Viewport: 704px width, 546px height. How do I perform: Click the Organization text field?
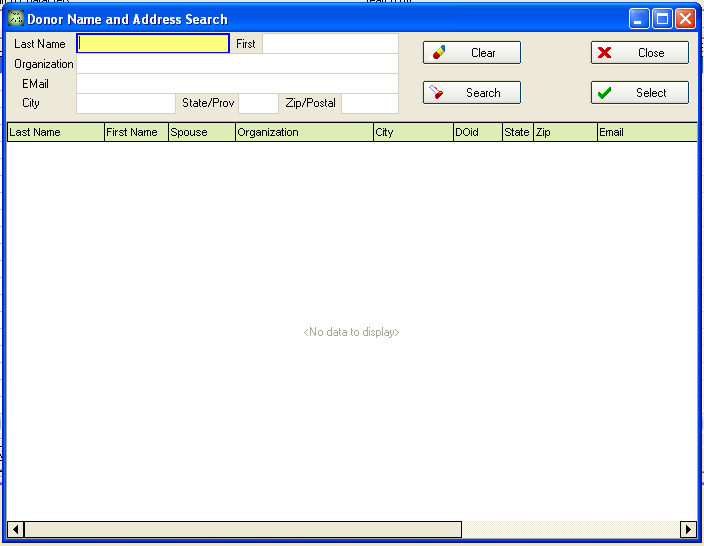(x=237, y=64)
